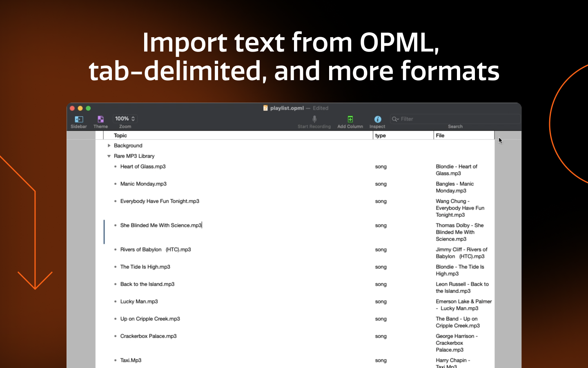Click type cell 'song' for Heart of Glass.mp3
588x368 pixels.
(x=381, y=167)
